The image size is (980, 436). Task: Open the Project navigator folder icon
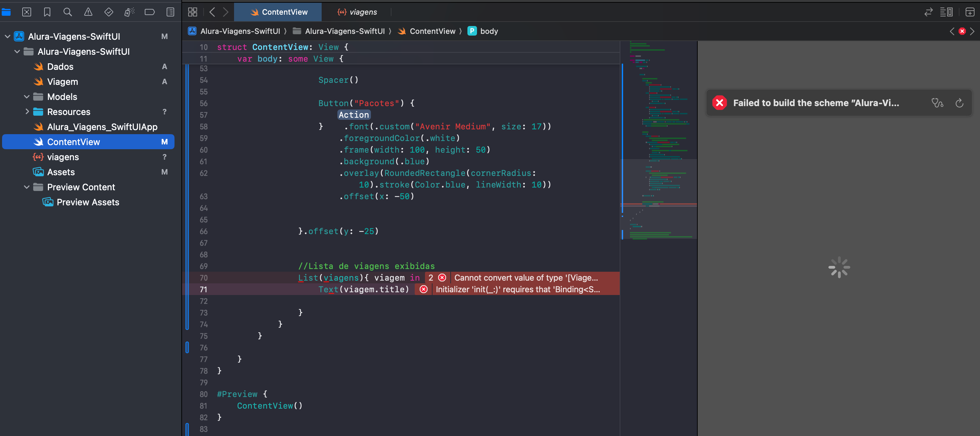6,12
